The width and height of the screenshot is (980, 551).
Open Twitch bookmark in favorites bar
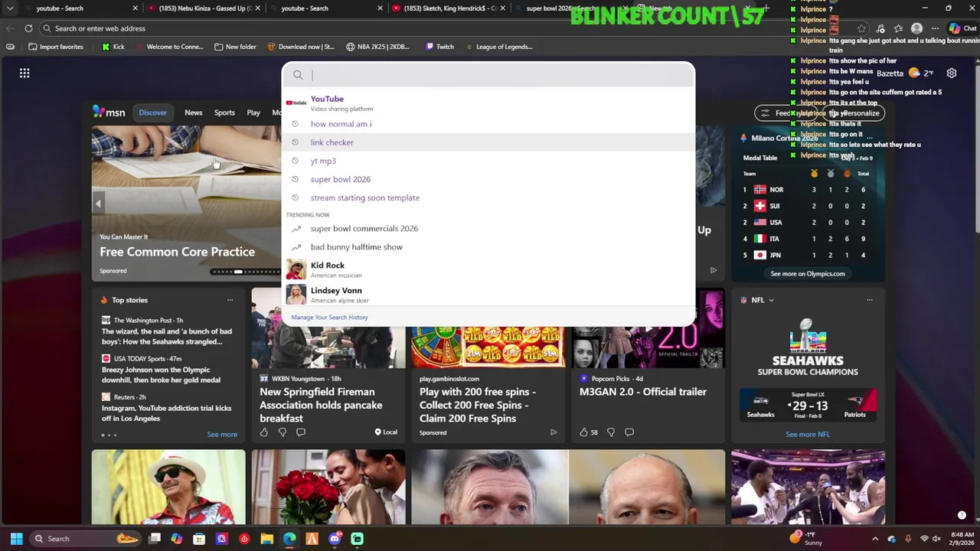tap(439, 47)
